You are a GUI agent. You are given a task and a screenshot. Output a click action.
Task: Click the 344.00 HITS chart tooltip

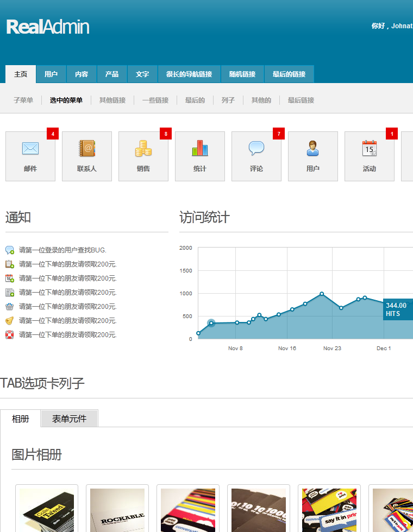398,309
